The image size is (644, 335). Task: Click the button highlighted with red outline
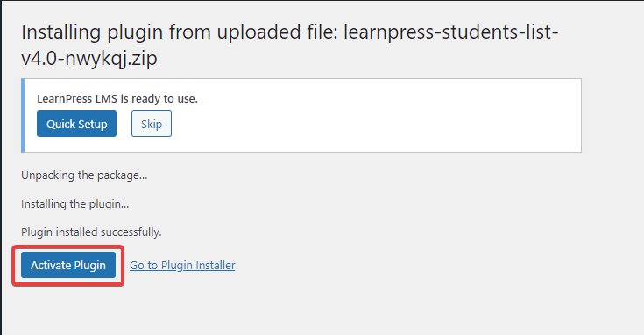coord(68,265)
